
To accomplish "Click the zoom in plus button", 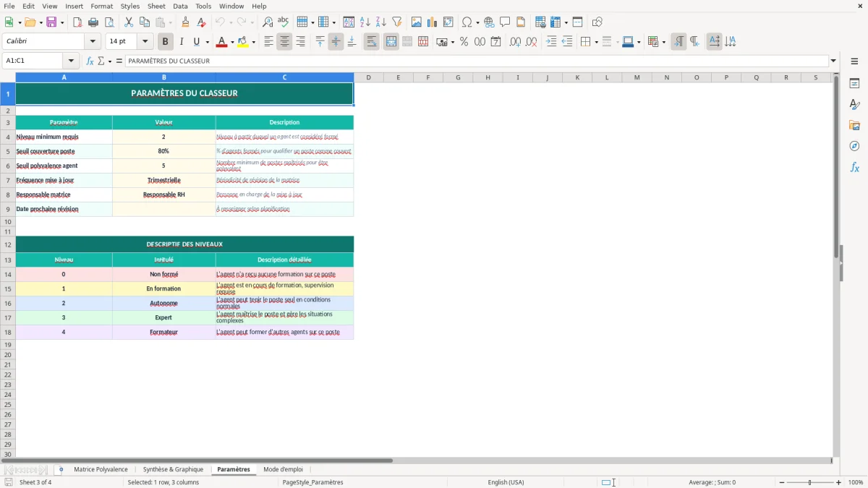I will pos(838,482).
